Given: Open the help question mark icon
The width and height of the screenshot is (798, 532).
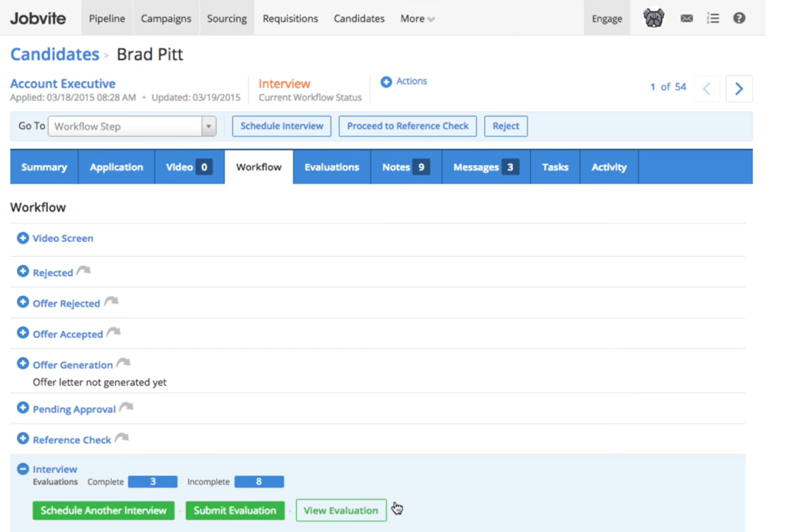Looking at the screenshot, I should click(x=739, y=18).
